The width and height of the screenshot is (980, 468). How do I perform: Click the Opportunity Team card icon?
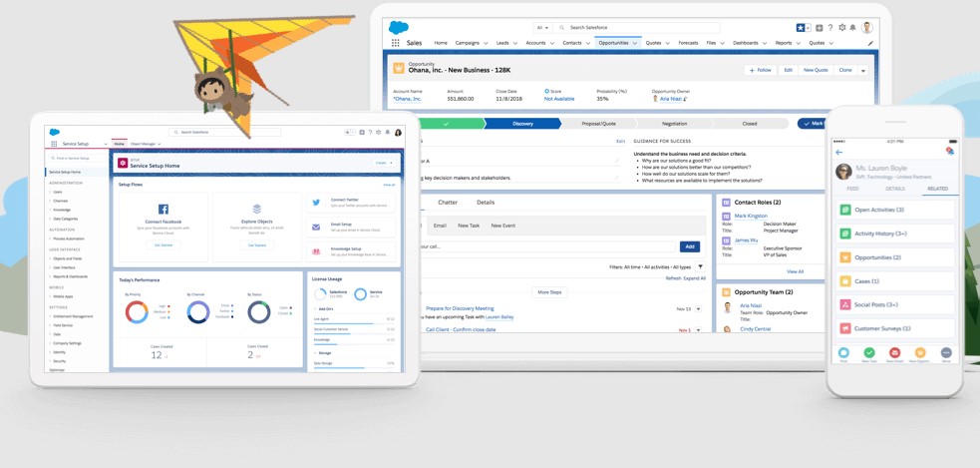[726, 292]
